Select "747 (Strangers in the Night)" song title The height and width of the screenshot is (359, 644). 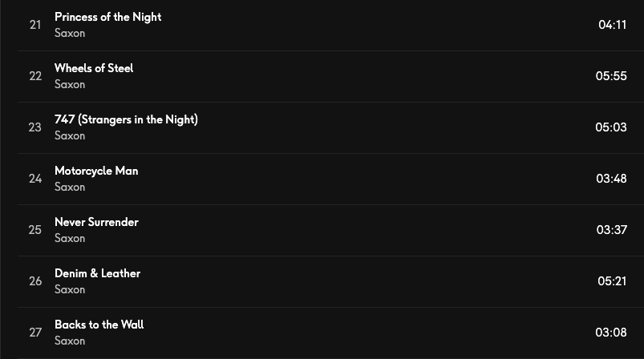(126, 119)
